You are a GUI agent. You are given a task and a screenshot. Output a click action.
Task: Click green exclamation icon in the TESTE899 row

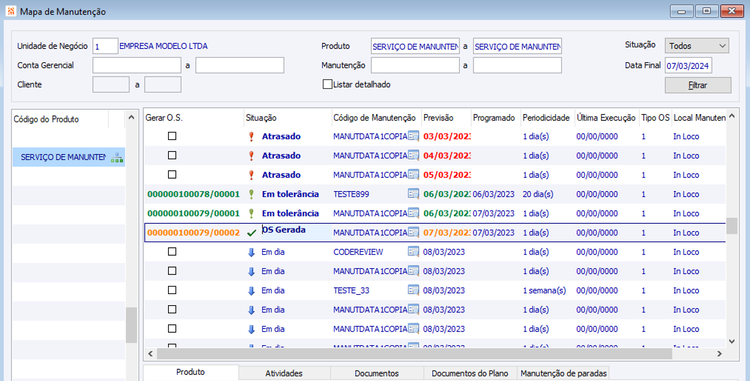[x=251, y=194]
